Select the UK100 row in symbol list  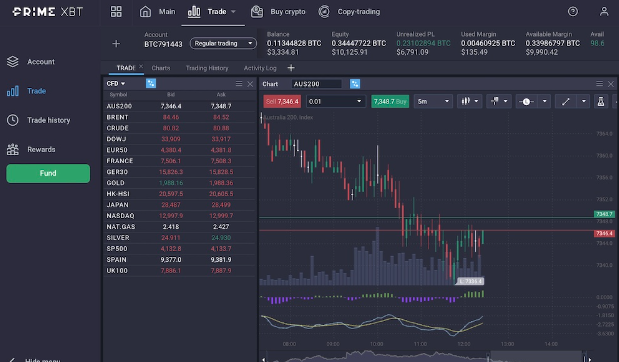point(180,270)
